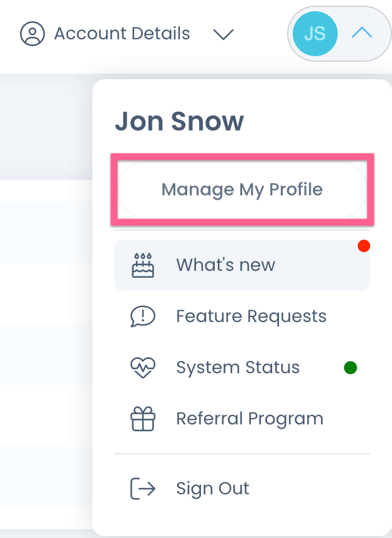This screenshot has height=538, width=392.
Task: Open the Feature Requests link
Action: click(x=251, y=316)
